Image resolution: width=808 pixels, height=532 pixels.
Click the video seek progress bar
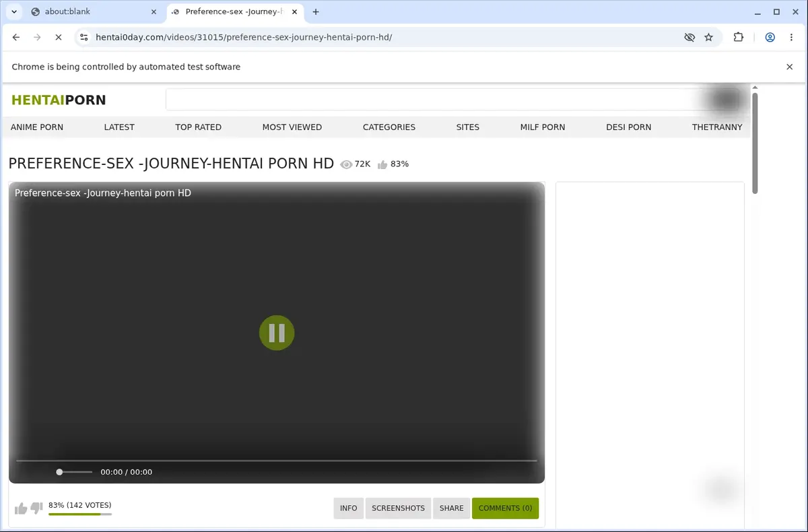277,461
